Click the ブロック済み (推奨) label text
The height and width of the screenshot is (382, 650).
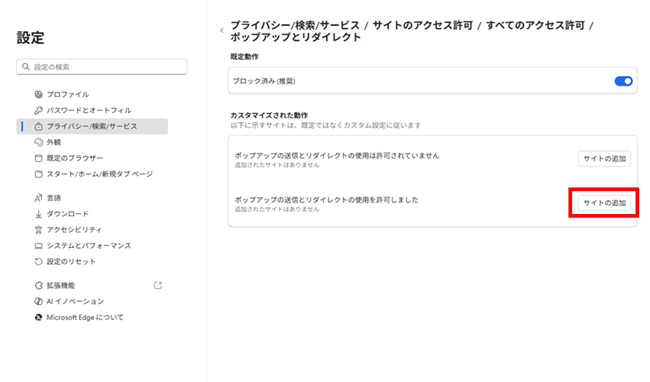[264, 81]
